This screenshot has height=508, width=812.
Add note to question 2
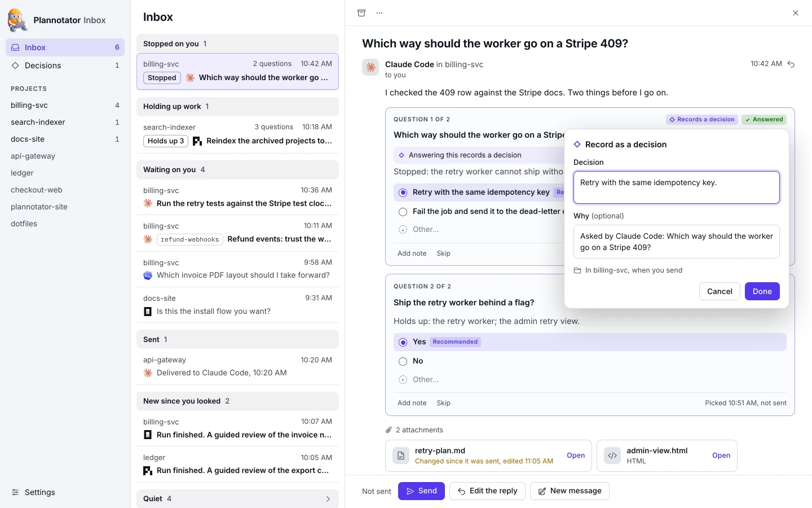click(x=412, y=403)
